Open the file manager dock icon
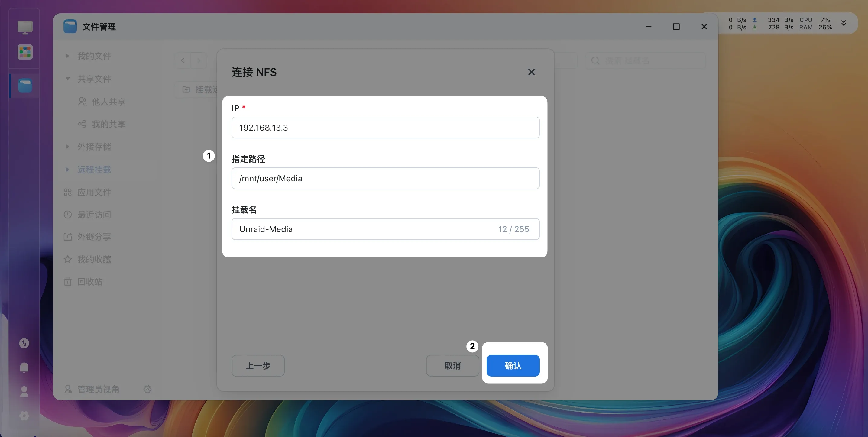The height and width of the screenshot is (437, 868). [x=25, y=86]
